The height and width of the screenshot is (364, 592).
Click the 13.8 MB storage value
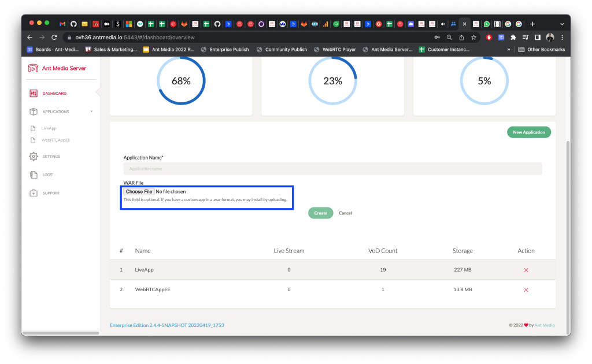[462, 289]
